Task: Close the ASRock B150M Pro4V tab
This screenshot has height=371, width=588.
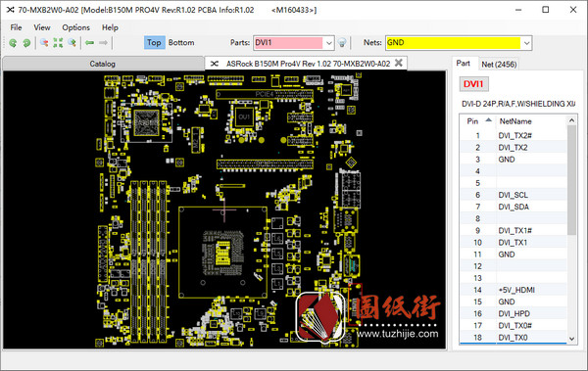Action: tap(399, 63)
